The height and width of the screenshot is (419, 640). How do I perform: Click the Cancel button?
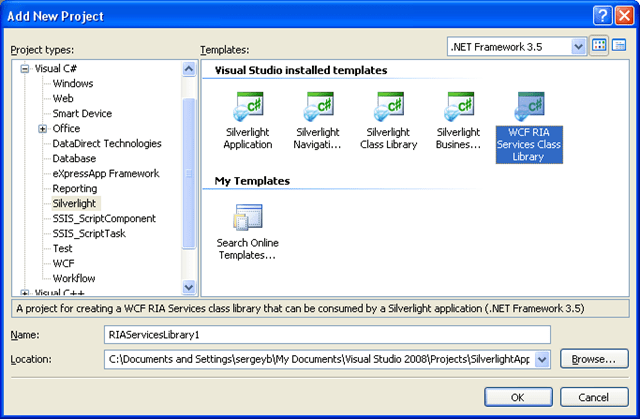(x=594, y=397)
